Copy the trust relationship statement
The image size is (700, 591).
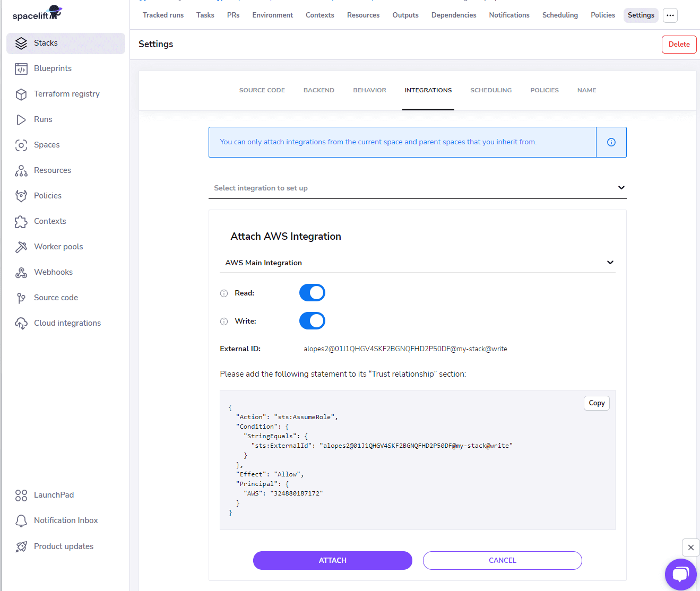[597, 403]
